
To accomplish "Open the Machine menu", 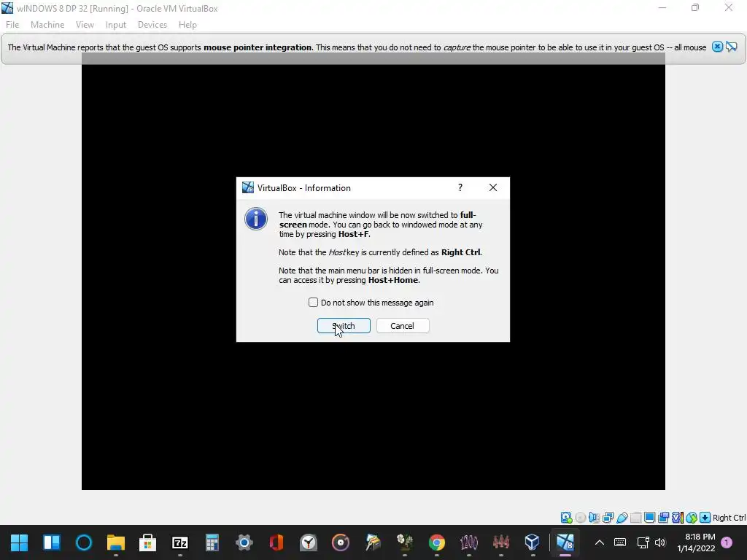I will [x=47, y=25].
